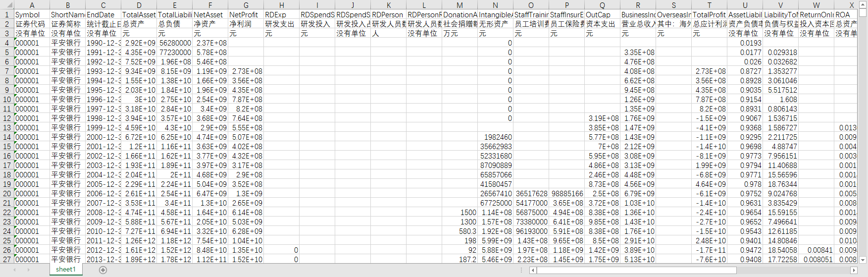Viewport: 868px width, 277px height.
Task: Click the 36517628 staff training cell
Action: click(531, 194)
